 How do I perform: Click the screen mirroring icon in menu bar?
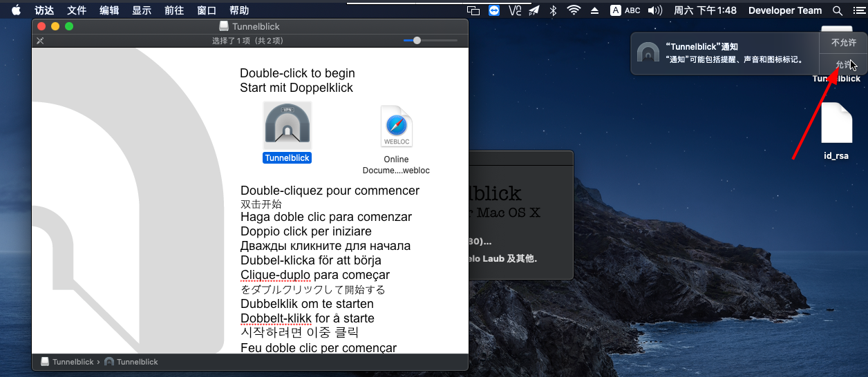473,10
